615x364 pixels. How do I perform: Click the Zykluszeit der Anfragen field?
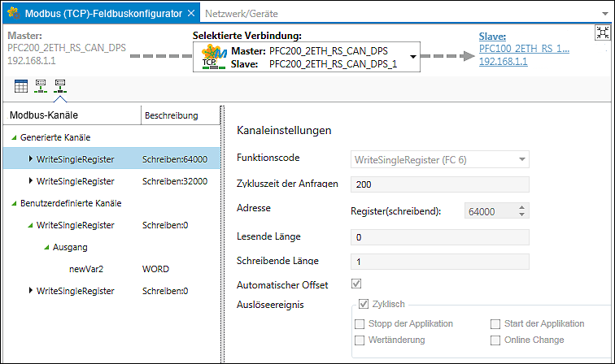439,184
